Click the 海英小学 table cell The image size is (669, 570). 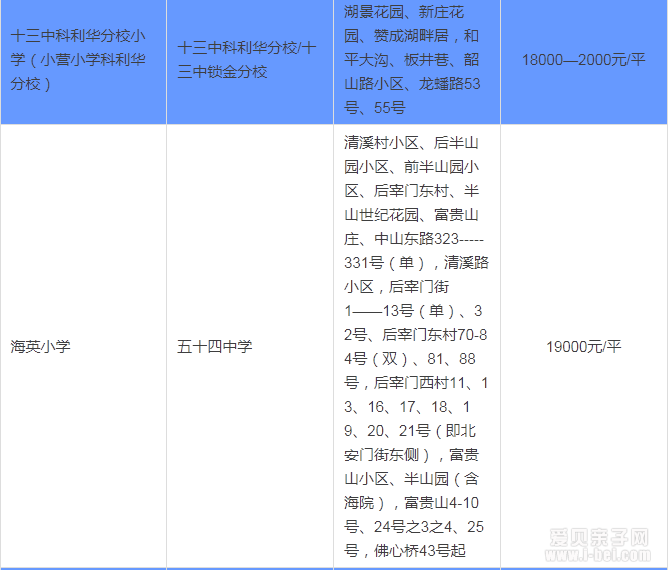pyautogui.click(x=84, y=346)
